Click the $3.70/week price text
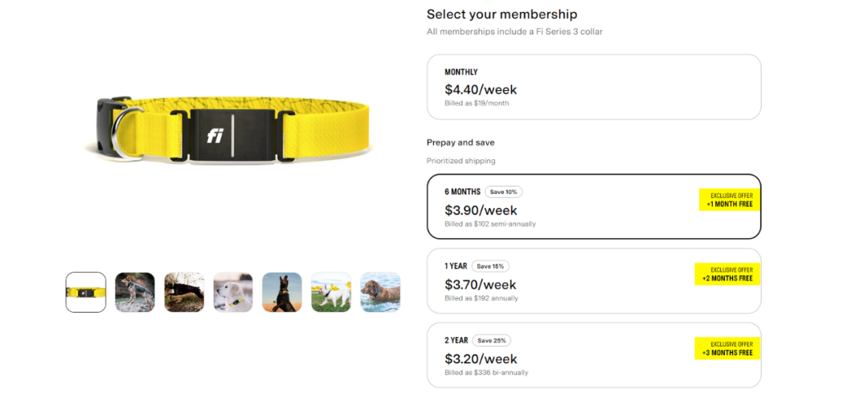This screenshot has width=868, height=402. click(481, 284)
